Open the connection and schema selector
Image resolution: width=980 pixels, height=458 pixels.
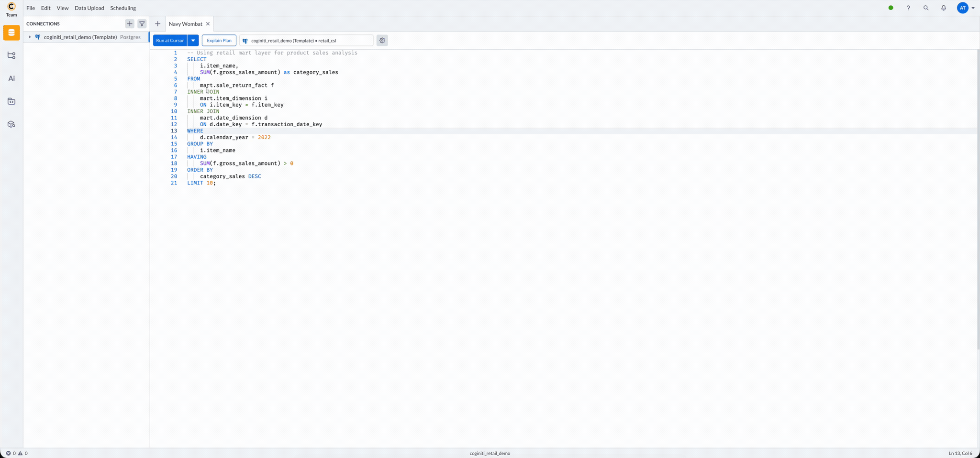pyautogui.click(x=306, y=41)
